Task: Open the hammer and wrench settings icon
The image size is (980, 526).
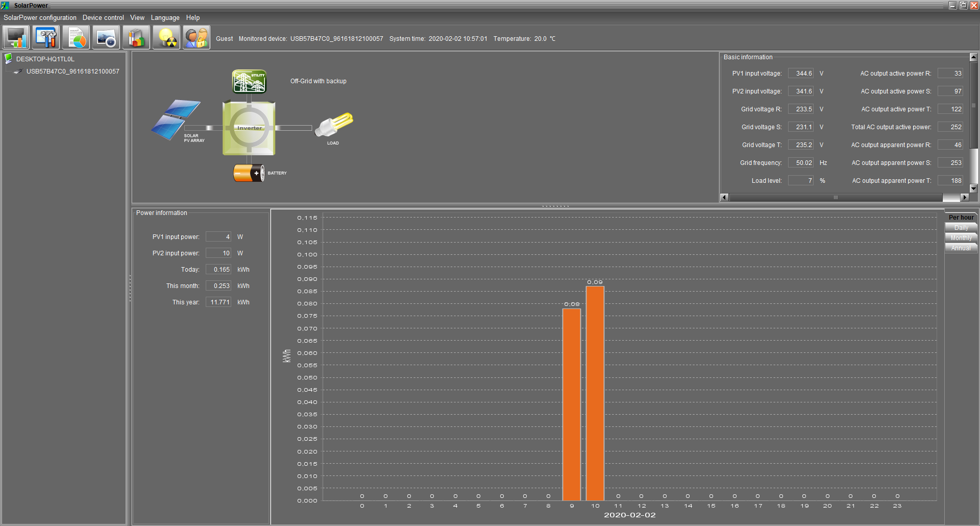Action: coord(46,38)
